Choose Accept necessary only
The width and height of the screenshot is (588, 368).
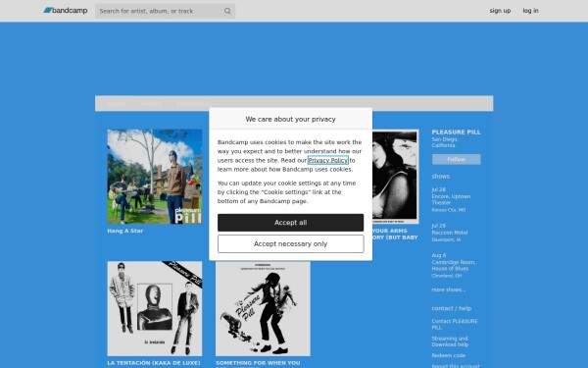coord(291,244)
